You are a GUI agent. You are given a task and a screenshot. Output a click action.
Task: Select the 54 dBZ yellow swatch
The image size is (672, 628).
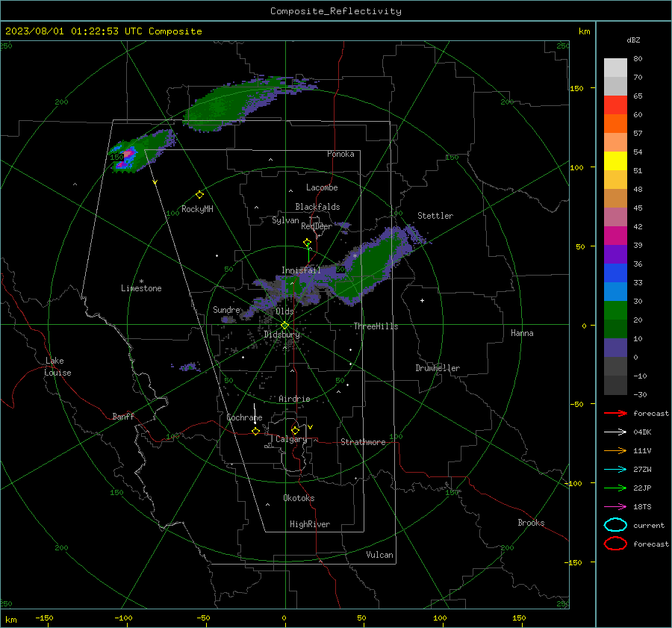tap(615, 161)
